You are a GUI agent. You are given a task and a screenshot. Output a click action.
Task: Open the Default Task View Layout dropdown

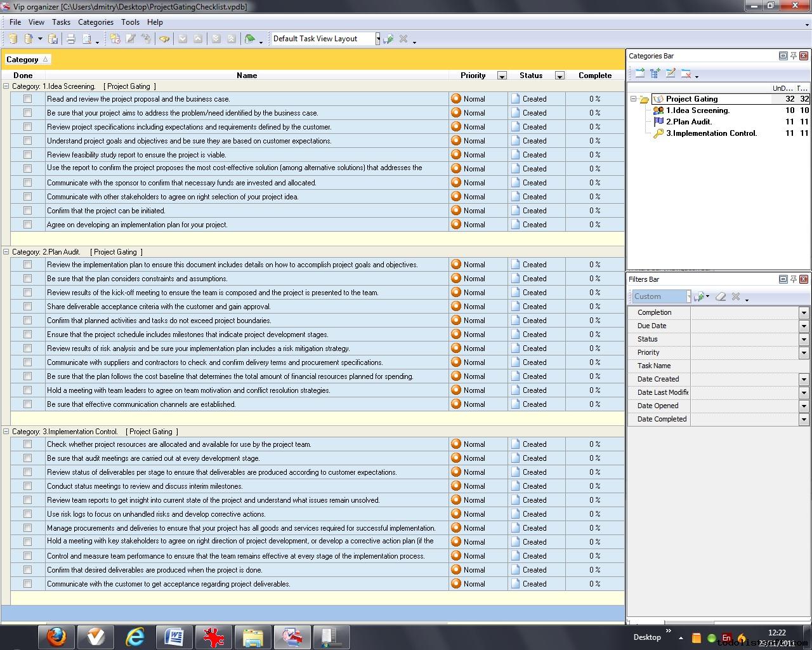pyautogui.click(x=377, y=39)
